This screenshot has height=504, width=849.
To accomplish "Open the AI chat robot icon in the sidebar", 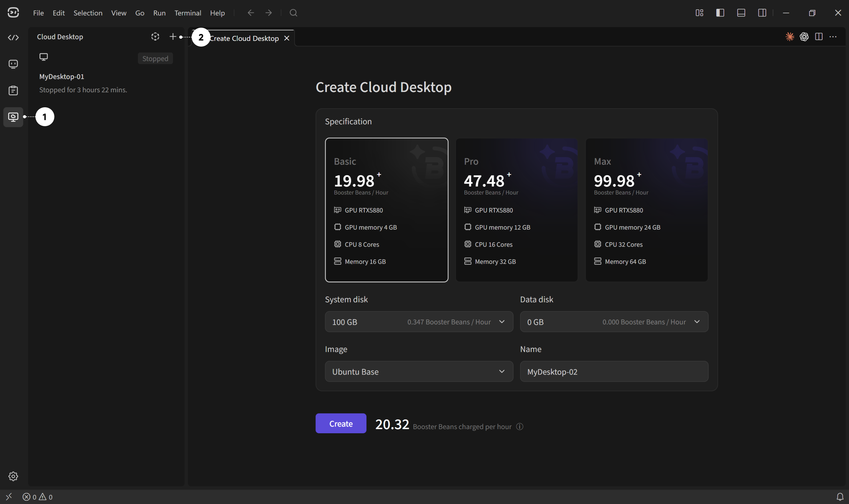I will click(13, 64).
